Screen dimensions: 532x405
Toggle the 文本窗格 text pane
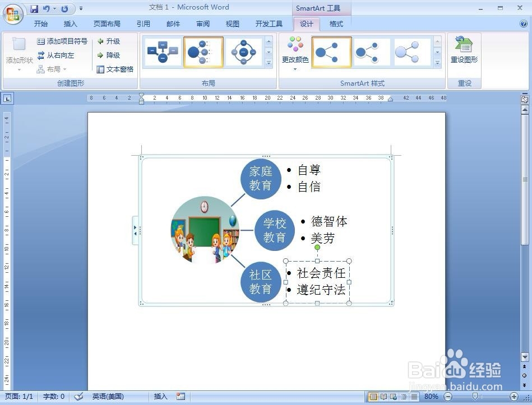coord(115,69)
